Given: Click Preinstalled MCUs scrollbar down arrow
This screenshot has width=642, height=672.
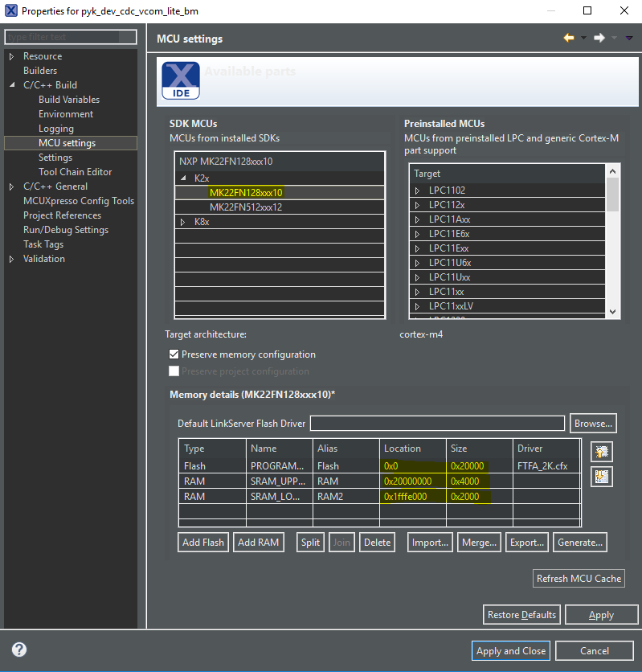Looking at the screenshot, I should click(x=612, y=312).
